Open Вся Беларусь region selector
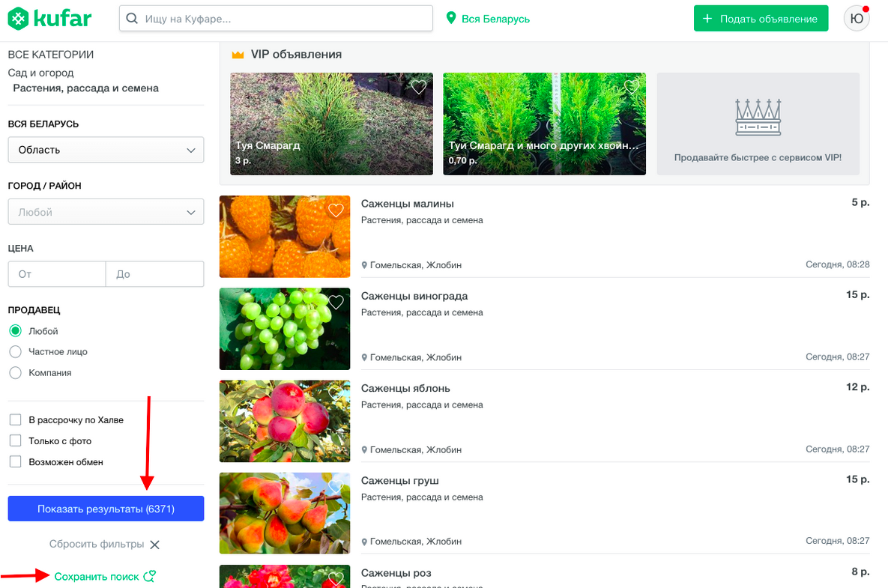The width and height of the screenshot is (888, 588). [495, 19]
